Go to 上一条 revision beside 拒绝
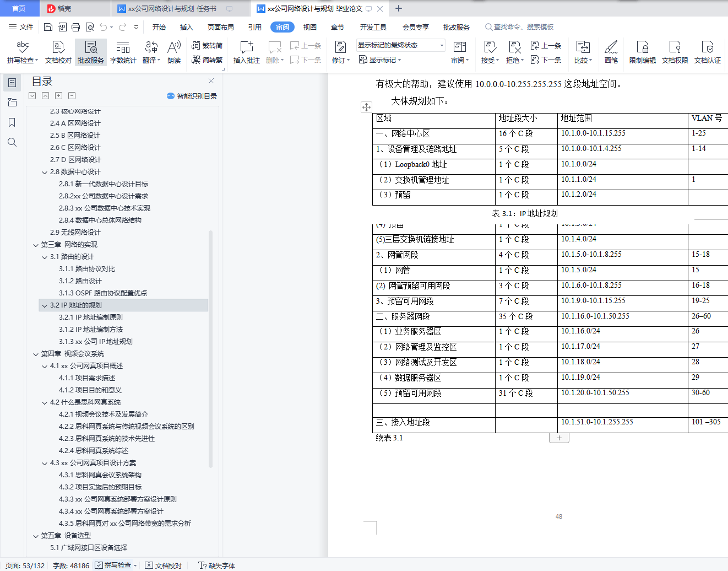The width and height of the screenshot is (728, 571). (546, 46)
